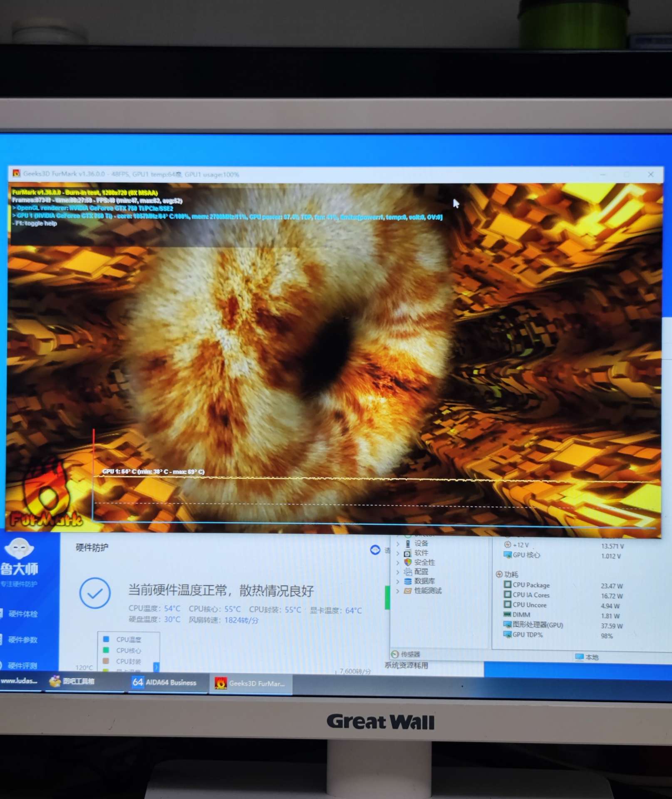Click the CPU Package chip icon
Screen dimensions: 672x799
point(507,584)
